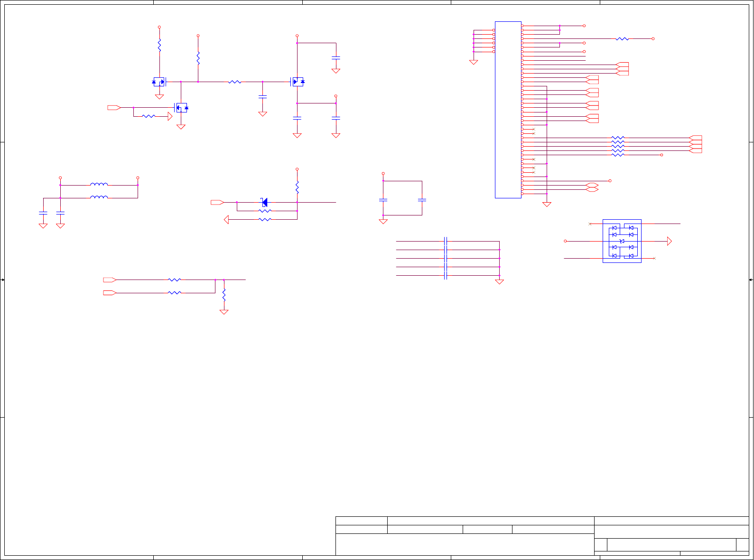Select the arrow port right of the diode array
Viewport: 754px width, 560px height.
[x=670, y=241]
